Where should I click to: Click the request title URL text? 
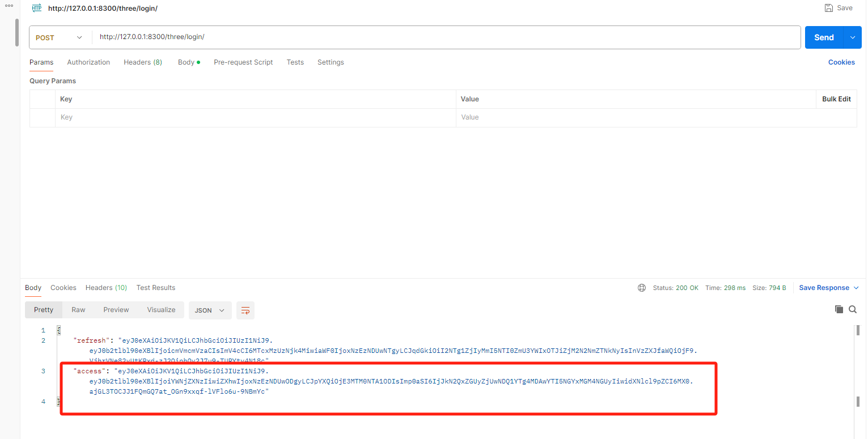click(x=103, y=8)
